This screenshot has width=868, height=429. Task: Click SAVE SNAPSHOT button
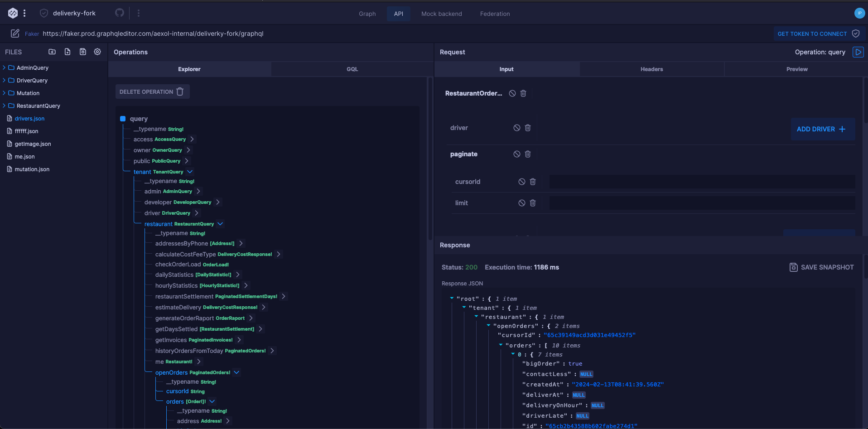(x=822, y=267)
